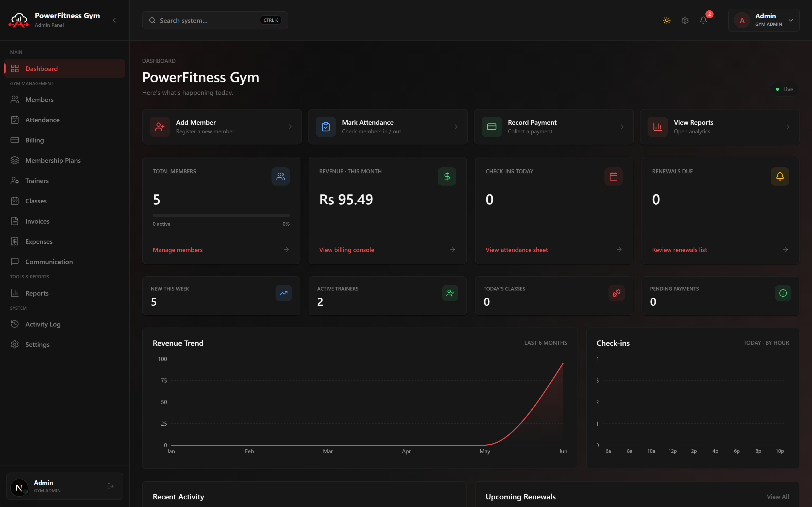Focus the Search system input field
Image resolution: width=812 pixels, height=507 pixels.
click(215, 21)
